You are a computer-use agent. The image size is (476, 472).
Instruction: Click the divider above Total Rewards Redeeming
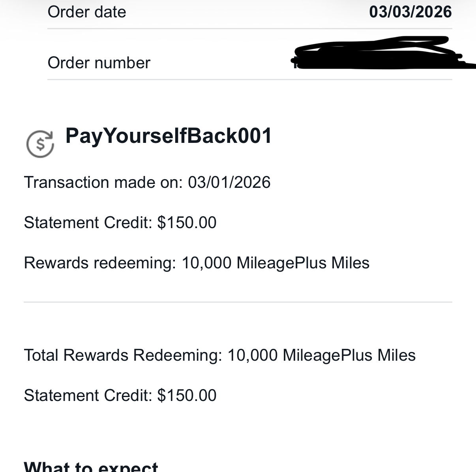(238, 302)
